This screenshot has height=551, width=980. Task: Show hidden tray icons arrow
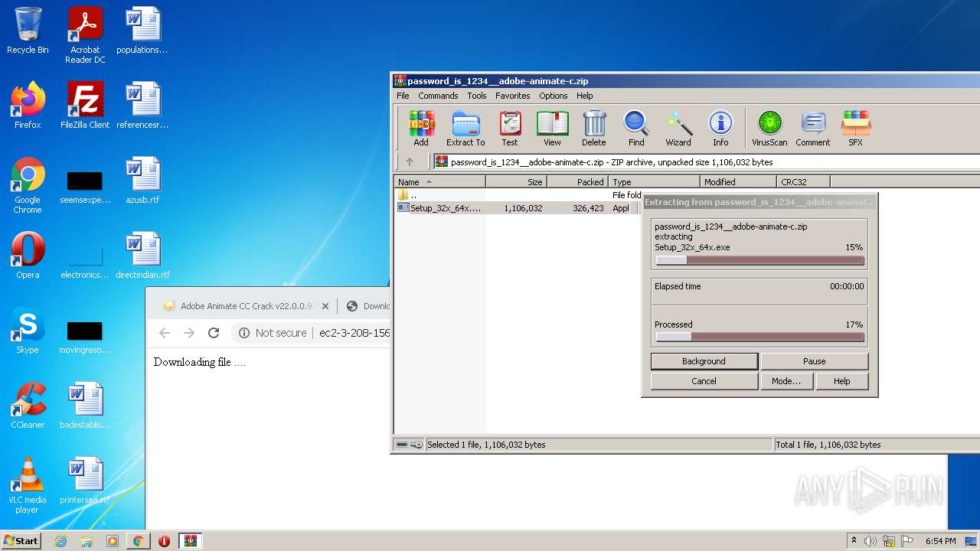click(854, 541)
